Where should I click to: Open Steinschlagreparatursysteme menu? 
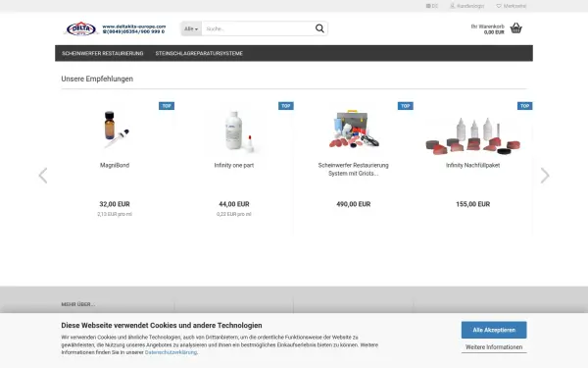pyautogui.click(x=199, y=53)
